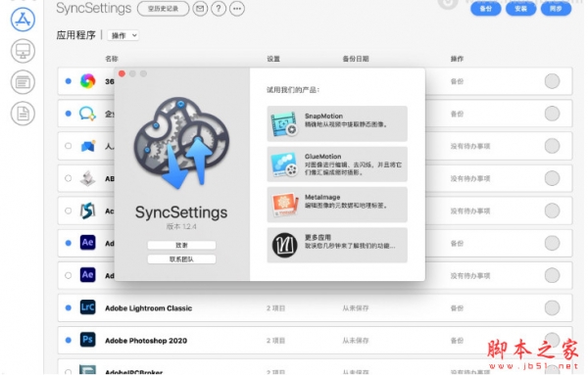Select the window-layout icon in the sidebar
588x375 pixels.
[23, 82]
